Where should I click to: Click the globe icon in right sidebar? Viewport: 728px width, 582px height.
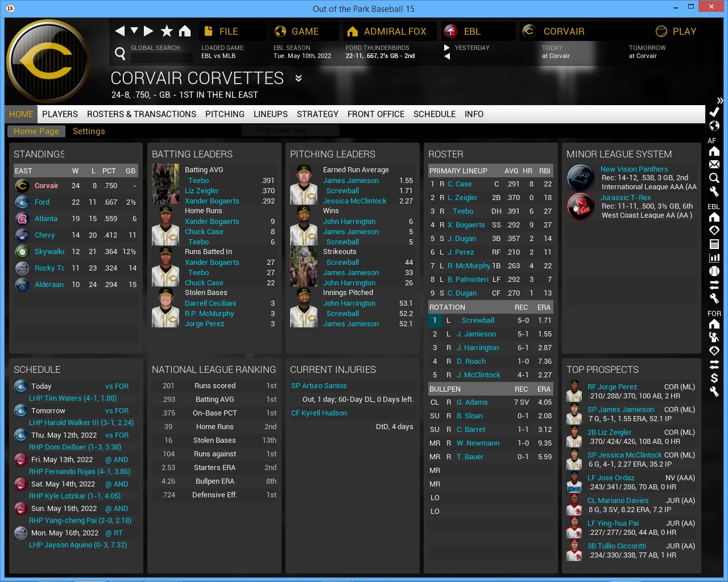pos(714,126)
